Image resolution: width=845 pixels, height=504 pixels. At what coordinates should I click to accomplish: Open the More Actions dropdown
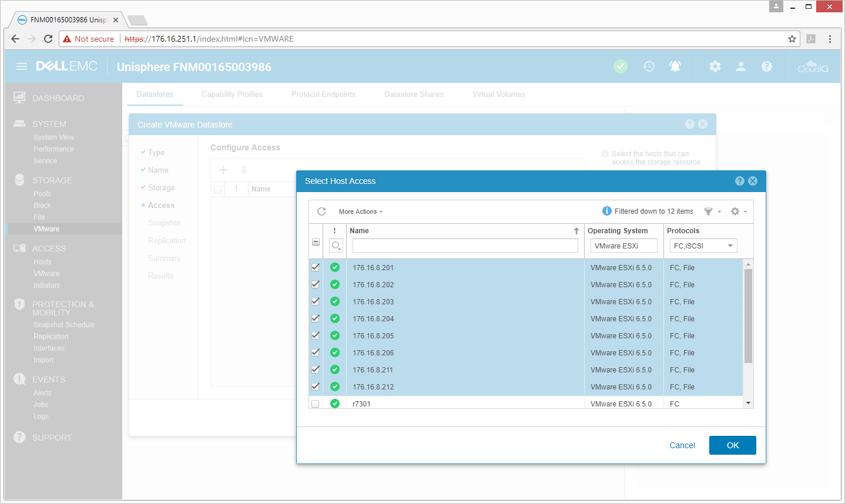pyautogui.click(x=361, y=211)
